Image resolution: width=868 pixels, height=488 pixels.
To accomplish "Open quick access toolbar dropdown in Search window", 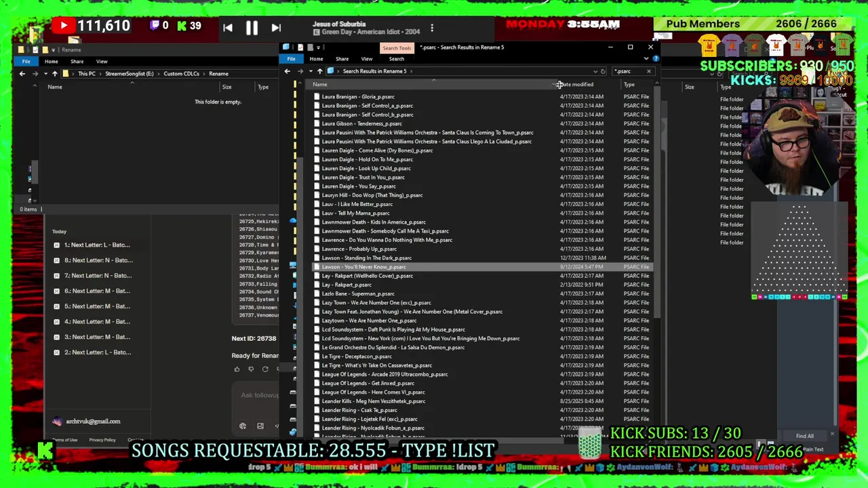I will click(x=318, y=47).
